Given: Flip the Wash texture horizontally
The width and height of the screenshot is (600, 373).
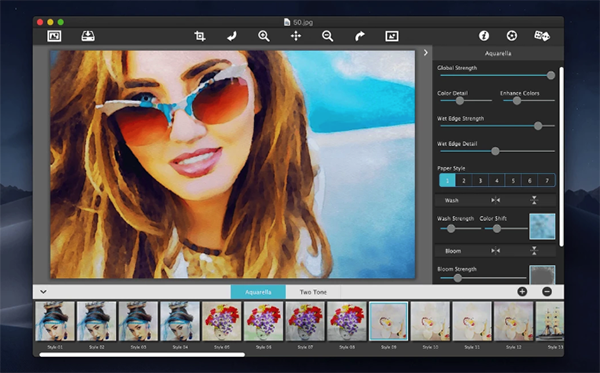Looking at the screenshot, I should (496, 200).
